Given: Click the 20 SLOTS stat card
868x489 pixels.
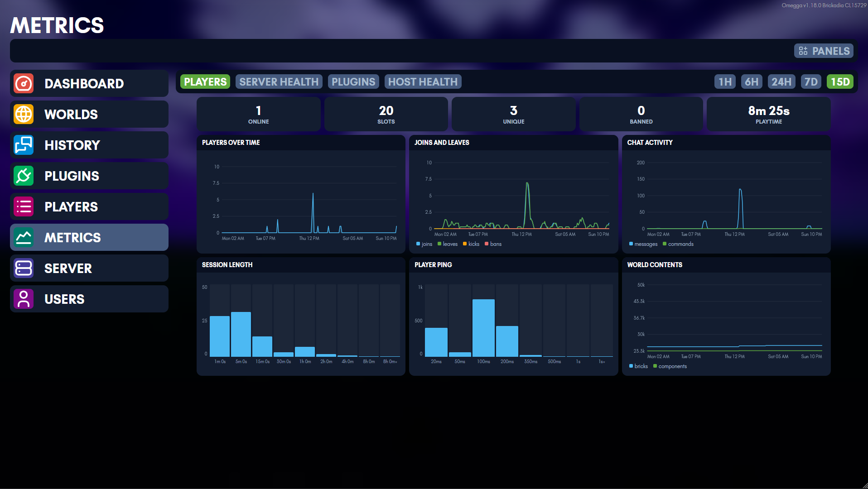Looking at the screenshot, I should coord(386,114).
